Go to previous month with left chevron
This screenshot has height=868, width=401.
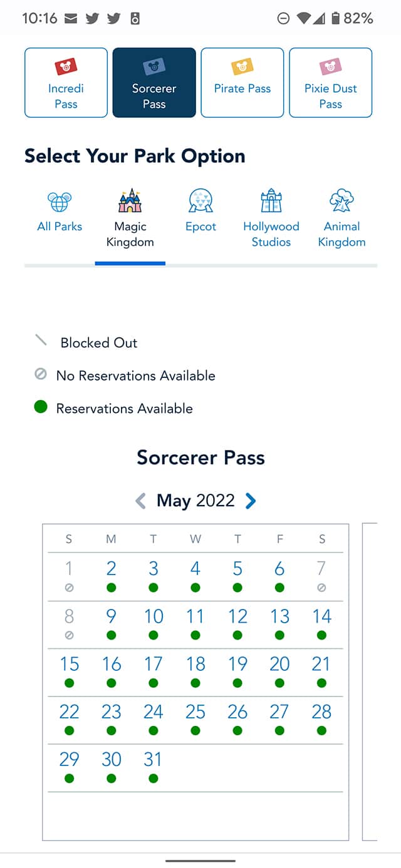141,501
